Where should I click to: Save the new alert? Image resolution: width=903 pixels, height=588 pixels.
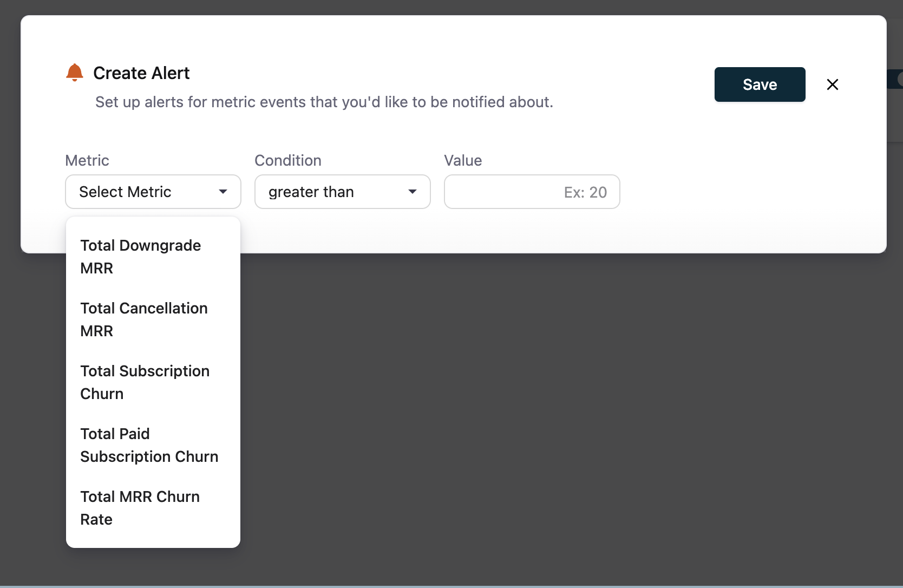[760, 84]
